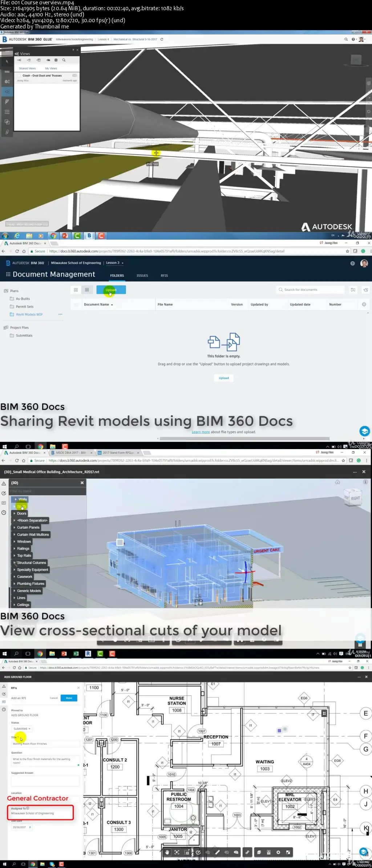Open the column settings gear in the document table
The height and width of the screenshot is (868, 372).
[x=364, y=304]
